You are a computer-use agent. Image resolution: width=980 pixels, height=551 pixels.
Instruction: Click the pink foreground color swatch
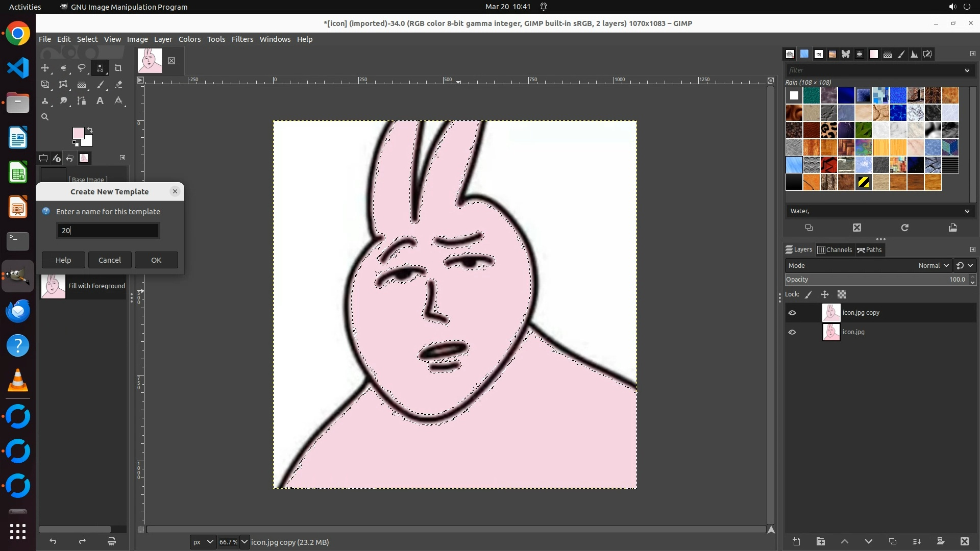pos(78,133)
